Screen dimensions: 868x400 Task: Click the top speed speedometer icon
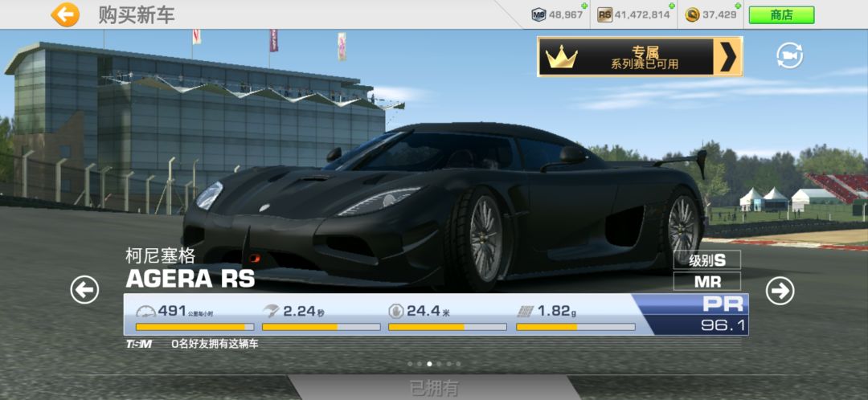[145, 312]
